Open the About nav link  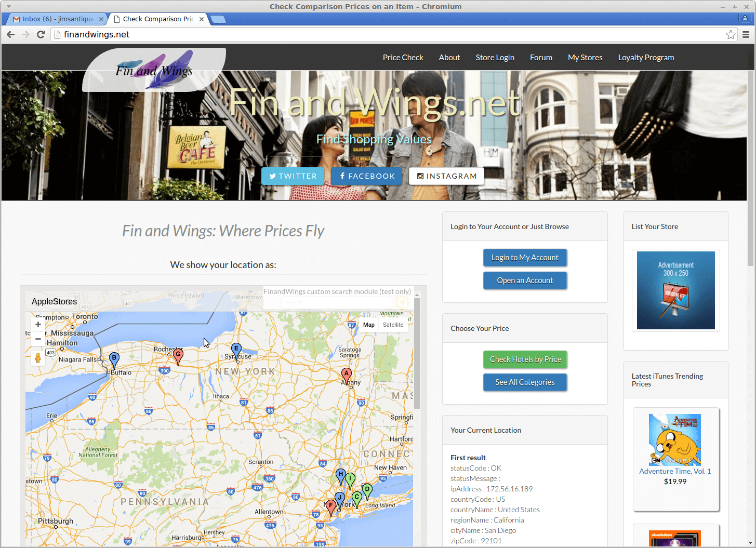coord(449,58)
